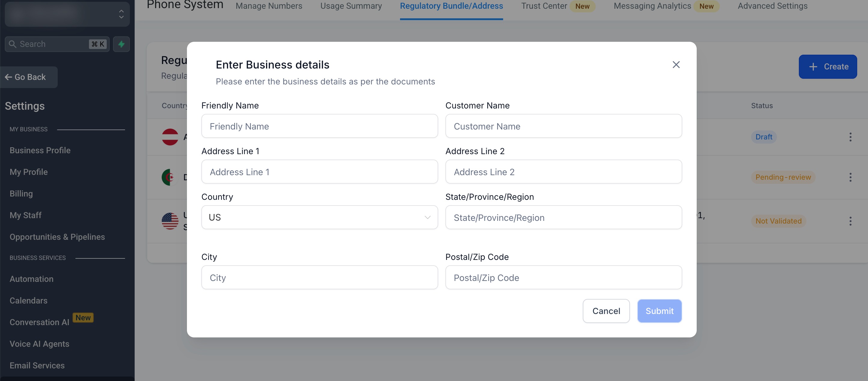Click the United States flag icon

[x=170, y=221]
